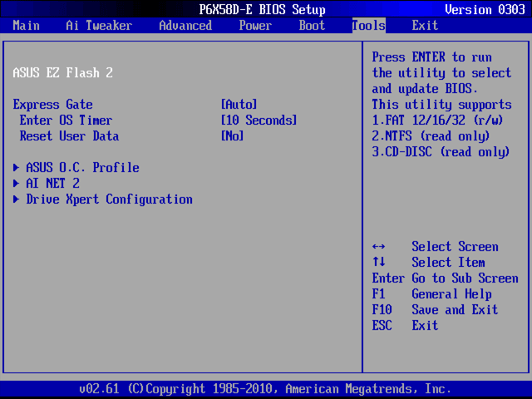Screen dimensions: 532x399
Task: Switch to the Exit tab
Action: tap(425, 26)
